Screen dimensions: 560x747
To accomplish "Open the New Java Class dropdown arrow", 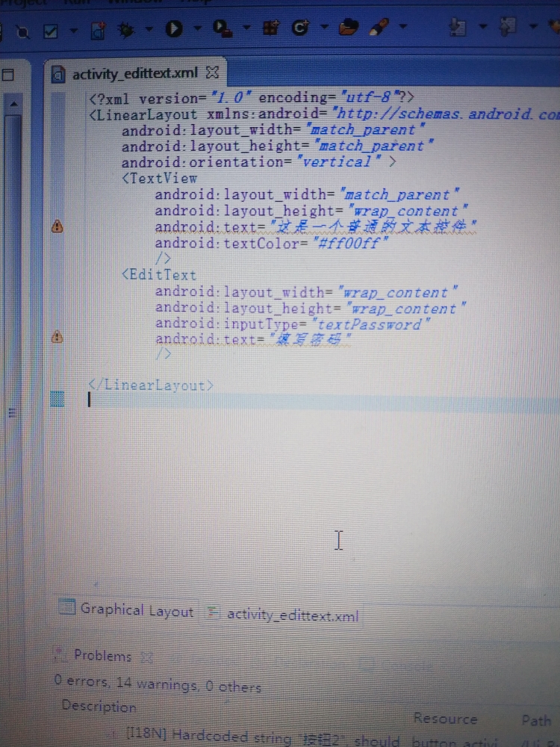I will point(324,26).
